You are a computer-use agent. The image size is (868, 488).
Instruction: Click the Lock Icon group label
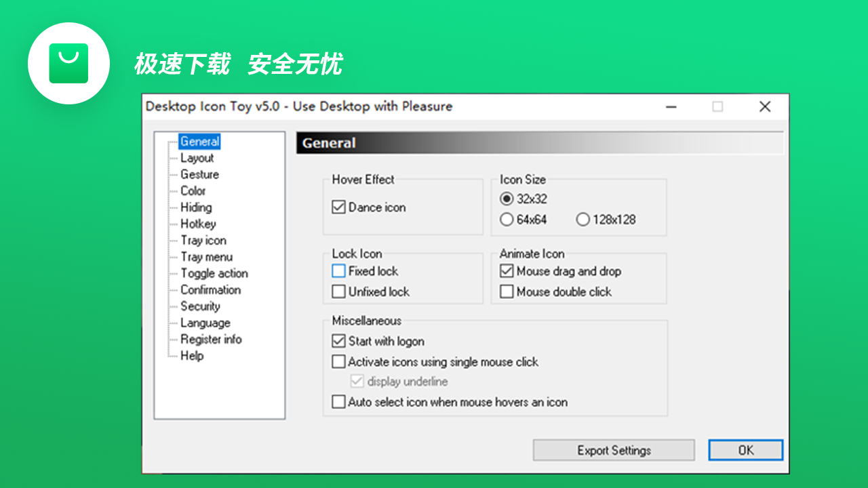click(x=357, y=253)
